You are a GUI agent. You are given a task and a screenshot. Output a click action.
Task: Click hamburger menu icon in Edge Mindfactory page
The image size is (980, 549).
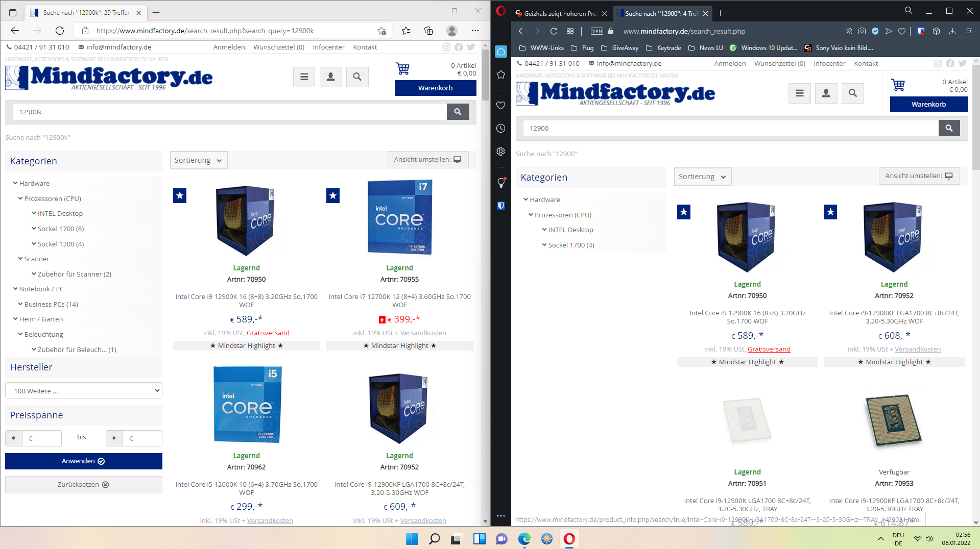pos(304,77)
